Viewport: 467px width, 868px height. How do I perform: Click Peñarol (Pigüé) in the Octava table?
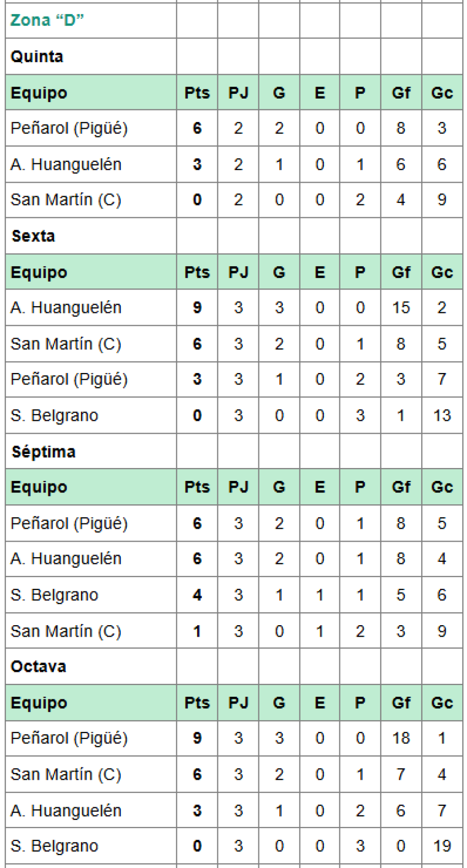pos(69,738)
